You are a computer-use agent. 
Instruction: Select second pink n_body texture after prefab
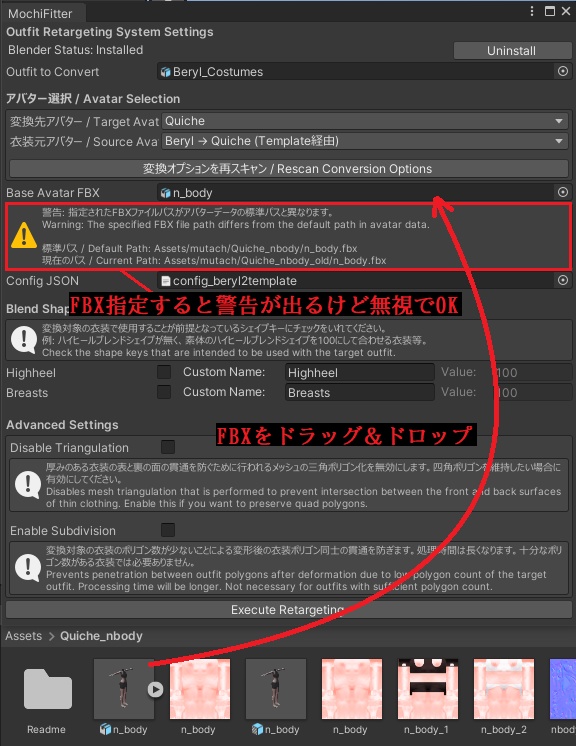(x=352, y=688)
